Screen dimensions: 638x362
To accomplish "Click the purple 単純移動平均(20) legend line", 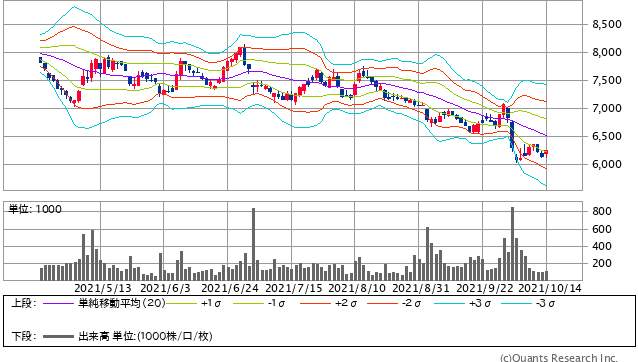I will [57, 303].
